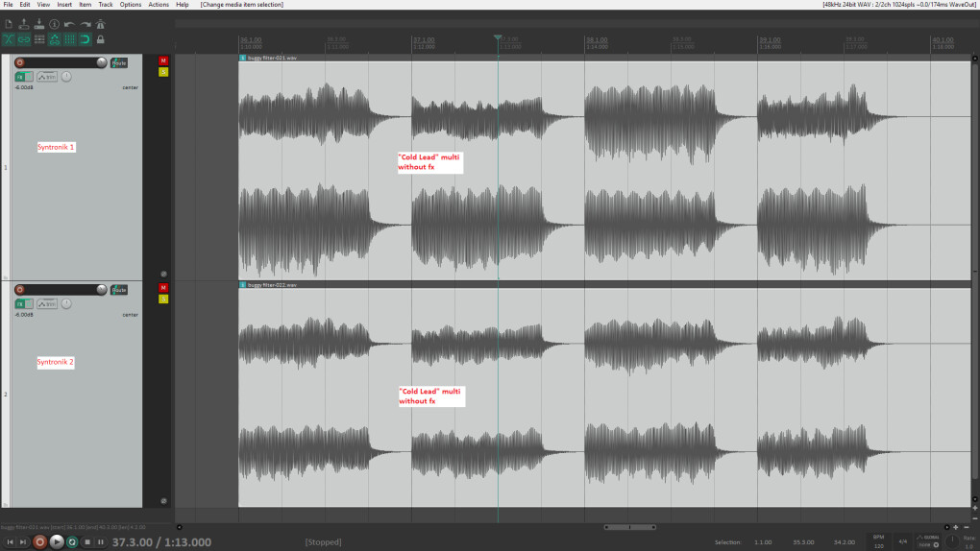Image resolution: width=980 pixels, height=551 pixels.
Task: Click pan knob on Syntronik 2 track
Action: (x=66, y=303)
